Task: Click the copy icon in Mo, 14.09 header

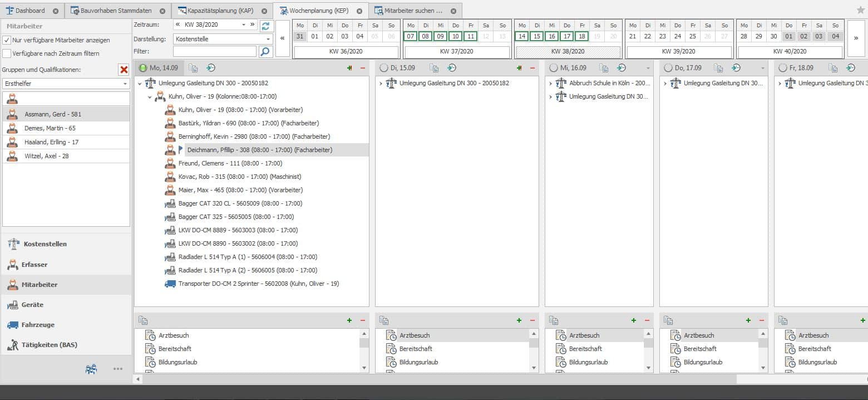Action: (x=193, y=68)
